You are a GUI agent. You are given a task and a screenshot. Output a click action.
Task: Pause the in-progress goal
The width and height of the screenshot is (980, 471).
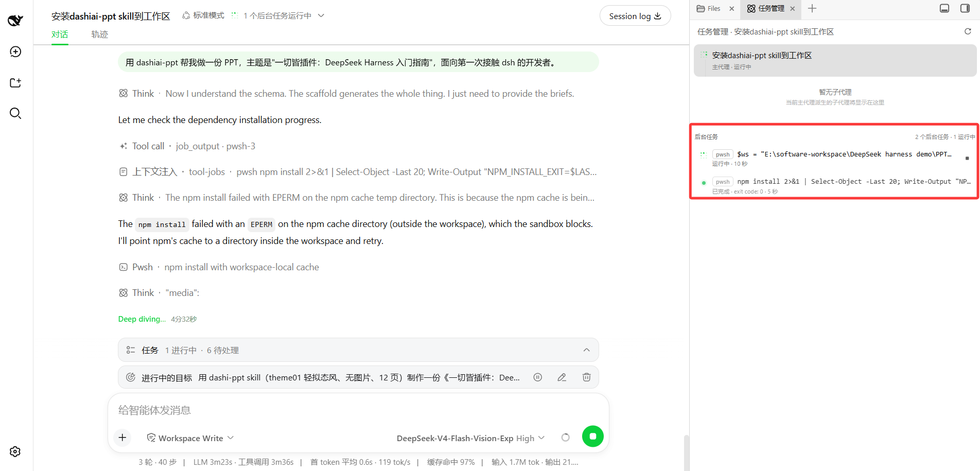[538, 377]
